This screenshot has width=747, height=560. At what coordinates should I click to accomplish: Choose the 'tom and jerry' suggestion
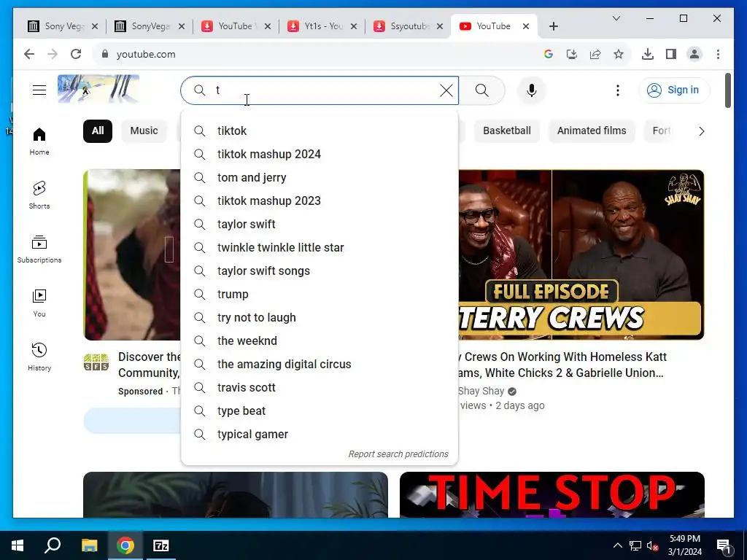click(320, 177)
